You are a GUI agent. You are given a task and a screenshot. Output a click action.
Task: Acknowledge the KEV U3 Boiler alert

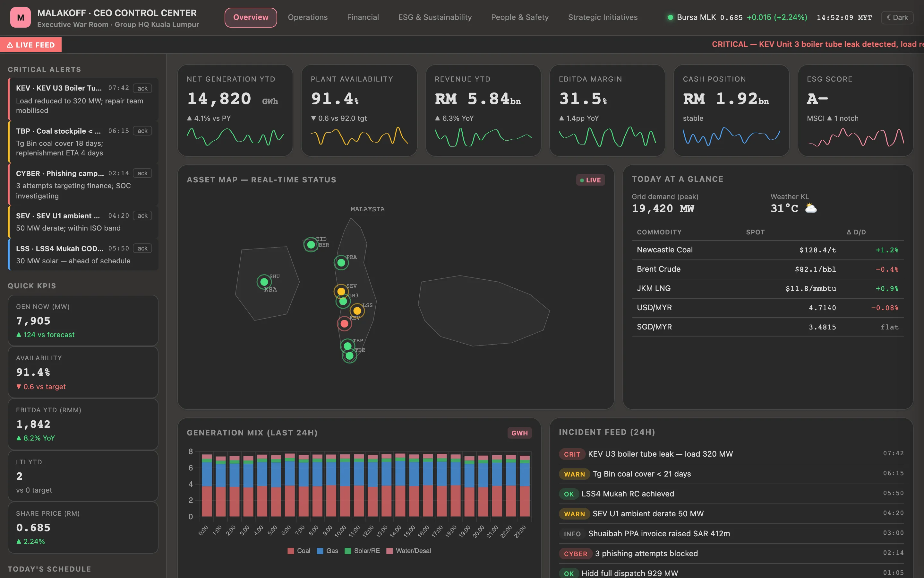tap(142, 88)
